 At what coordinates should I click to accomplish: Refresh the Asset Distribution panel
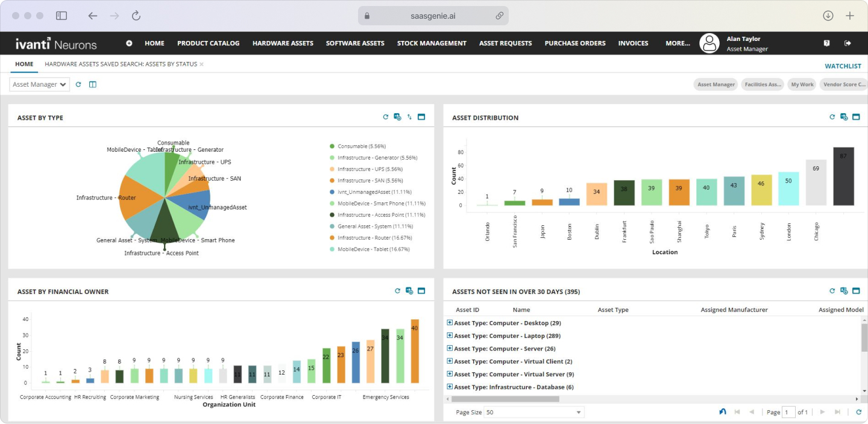832,117
